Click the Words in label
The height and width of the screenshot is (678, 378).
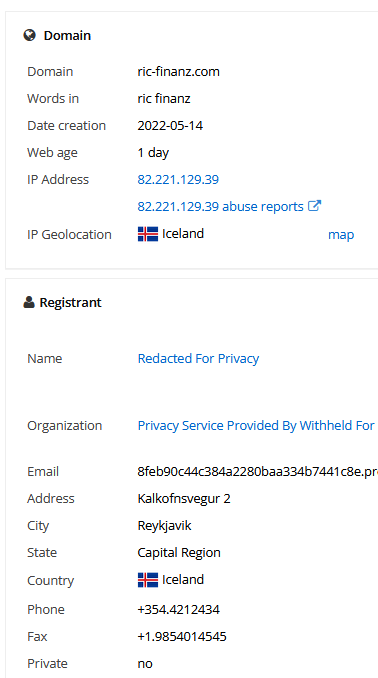pyautogui.click(x=53, y=99)
